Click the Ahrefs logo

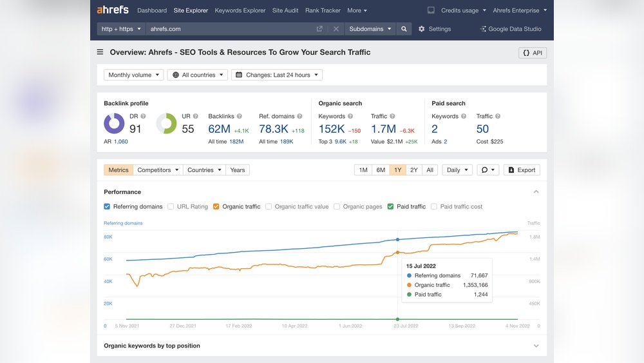pyautogui.click(x=113, y=10)
